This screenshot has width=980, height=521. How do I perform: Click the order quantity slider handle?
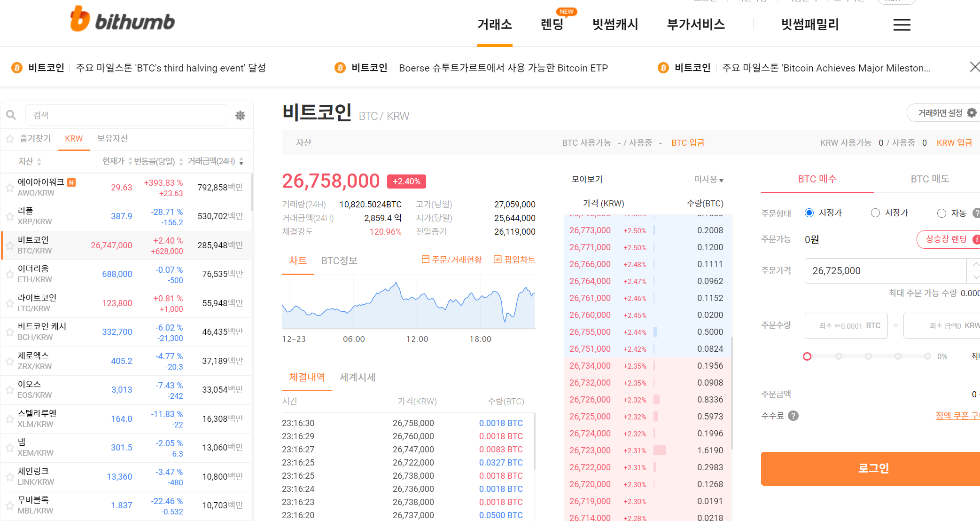pyautogui.click(x=807, y=356)
